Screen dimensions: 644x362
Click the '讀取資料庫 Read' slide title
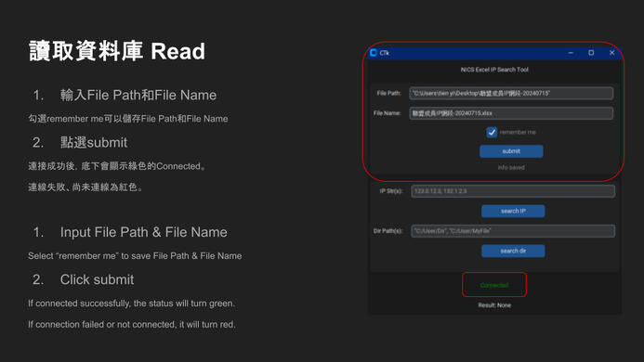(x=117, y=51)
